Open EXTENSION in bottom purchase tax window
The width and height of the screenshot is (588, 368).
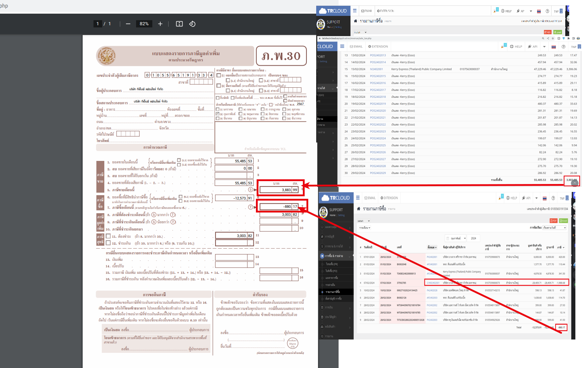389,198
